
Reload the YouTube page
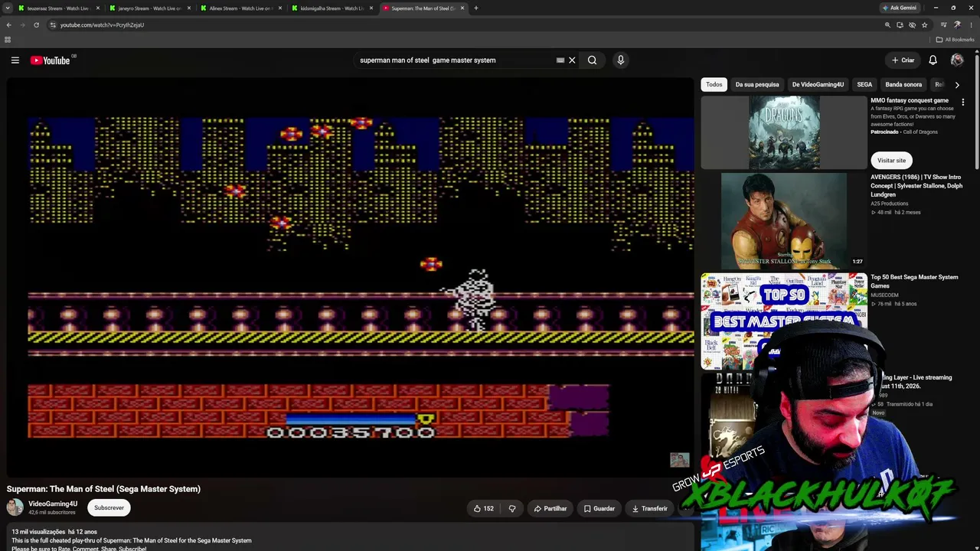[x=36, y=24]
